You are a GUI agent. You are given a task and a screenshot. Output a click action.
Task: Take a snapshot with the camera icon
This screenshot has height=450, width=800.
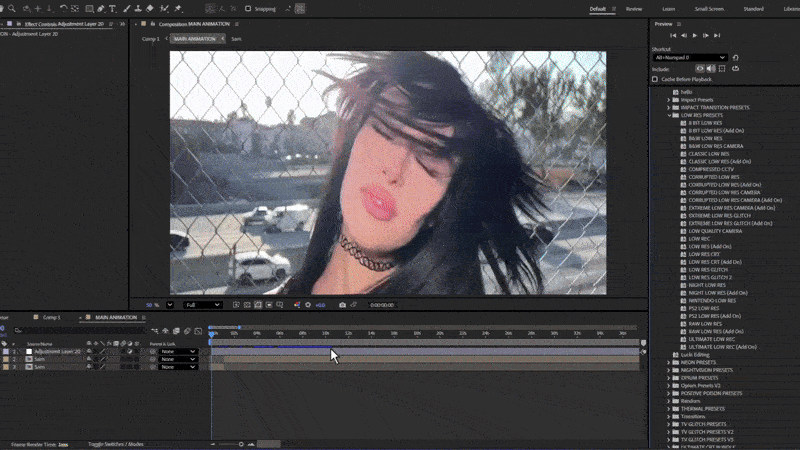(342, 305)
